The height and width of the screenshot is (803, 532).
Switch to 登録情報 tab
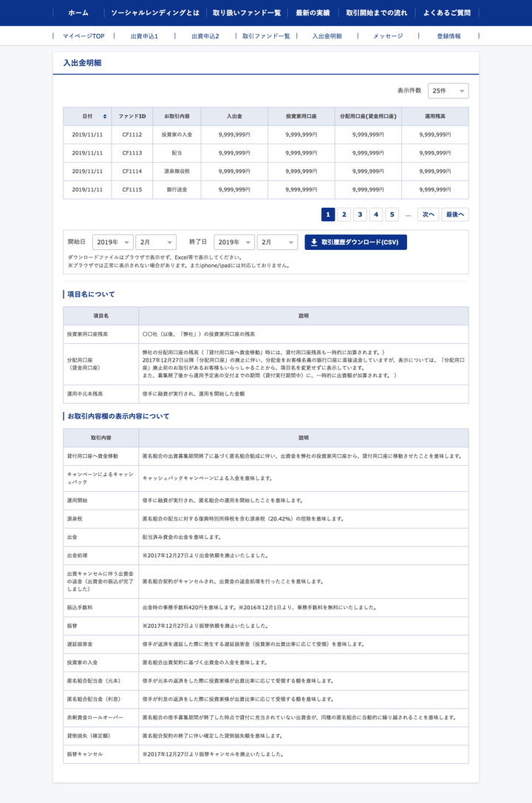(449, 35)
